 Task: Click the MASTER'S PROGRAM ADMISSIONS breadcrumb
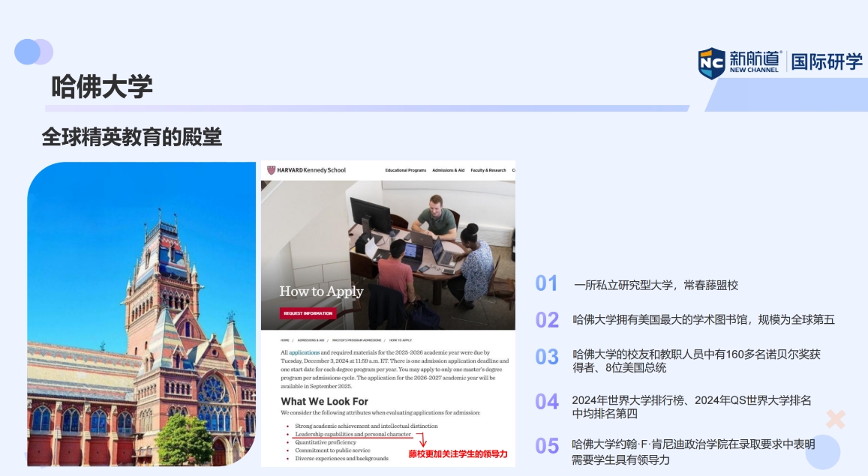click(356, 340)
